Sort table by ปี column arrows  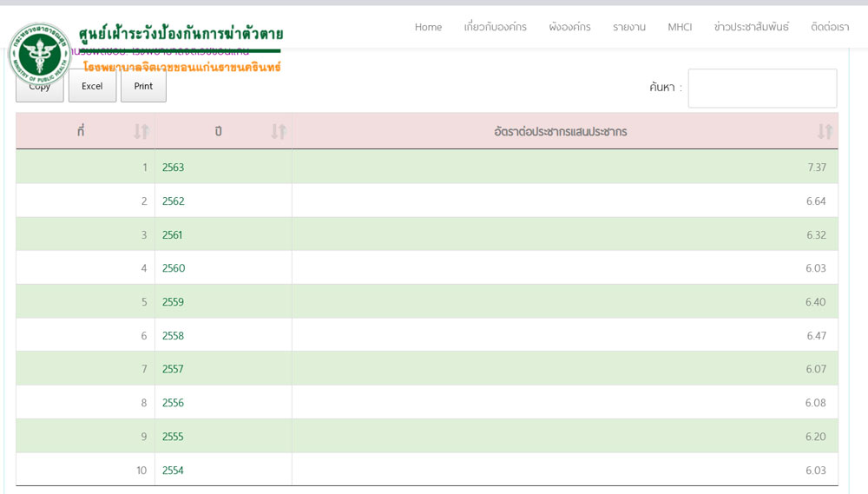pos(279,131)
